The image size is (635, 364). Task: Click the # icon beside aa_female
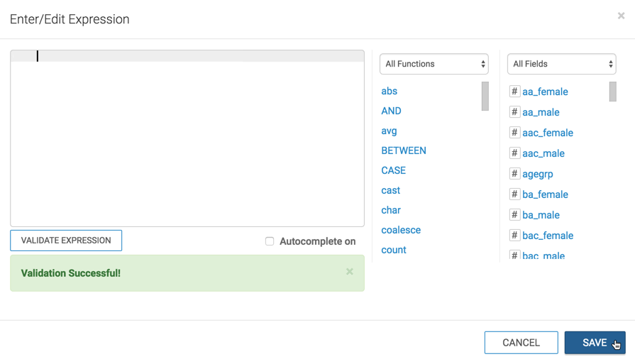515,92
